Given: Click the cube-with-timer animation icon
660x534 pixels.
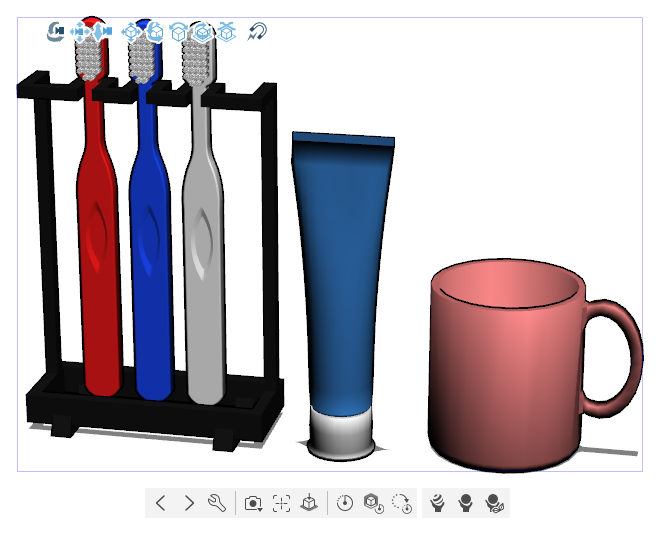Looking at the screenshot, I should pos(373,503).
